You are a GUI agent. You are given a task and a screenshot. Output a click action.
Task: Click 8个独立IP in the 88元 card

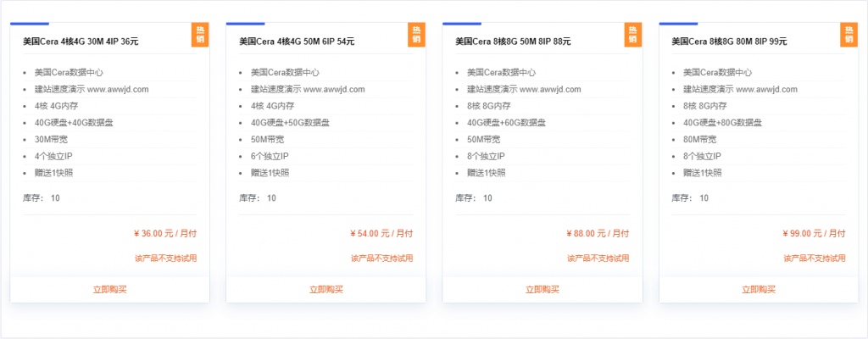point(486,156)
